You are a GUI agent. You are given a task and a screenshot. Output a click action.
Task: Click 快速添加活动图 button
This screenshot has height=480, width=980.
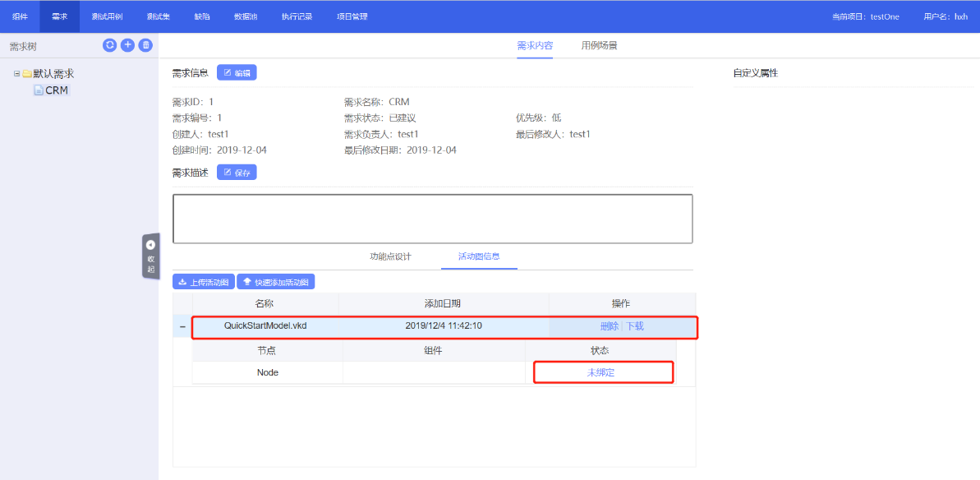coord(276,282)
